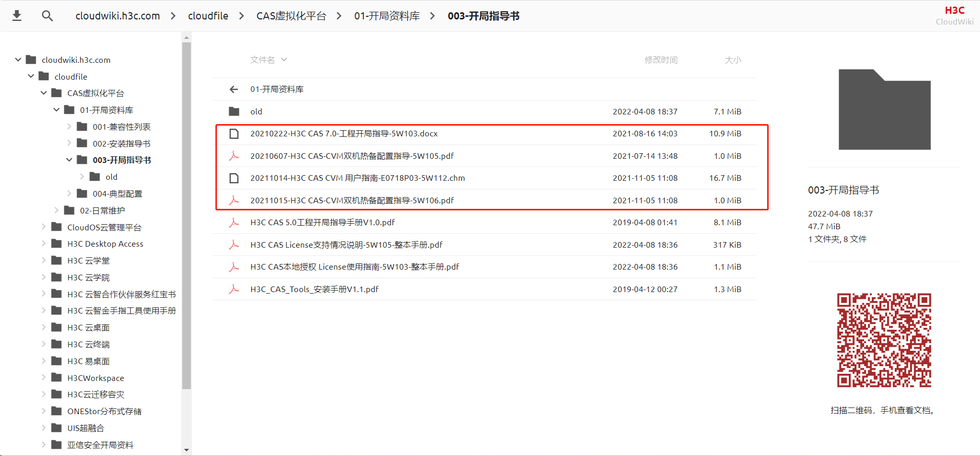
Task: Click PDF icon for H3C_CAS_Tools file
Action: tap(234, 289)
